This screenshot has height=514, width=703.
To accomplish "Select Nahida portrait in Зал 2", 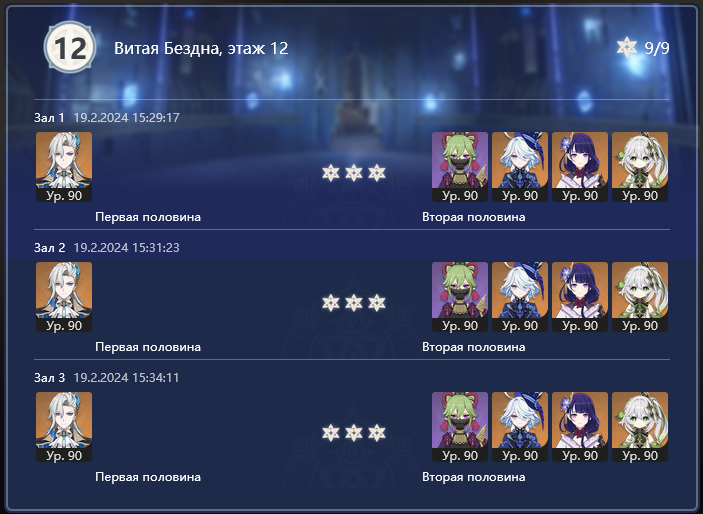I will coord(640,296).
